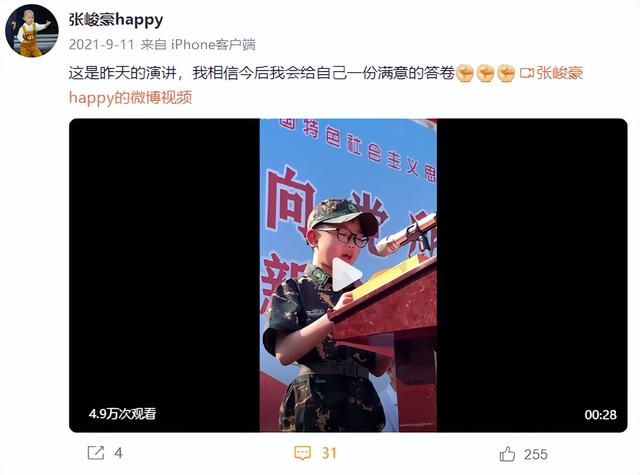This screenshot has height=475, width=640.
Task: Click the repost share icon
Action: pyautogui.click(x=96, y=453)
